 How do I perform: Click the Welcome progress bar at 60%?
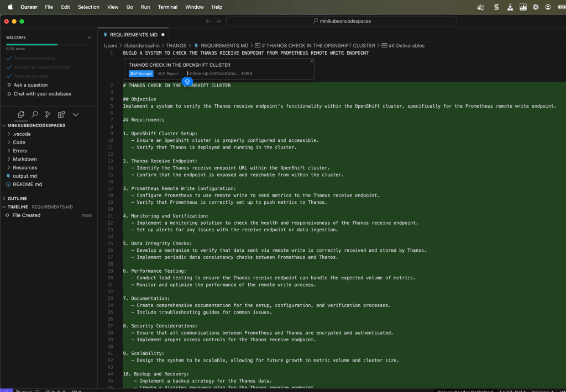tap(49, 45)
